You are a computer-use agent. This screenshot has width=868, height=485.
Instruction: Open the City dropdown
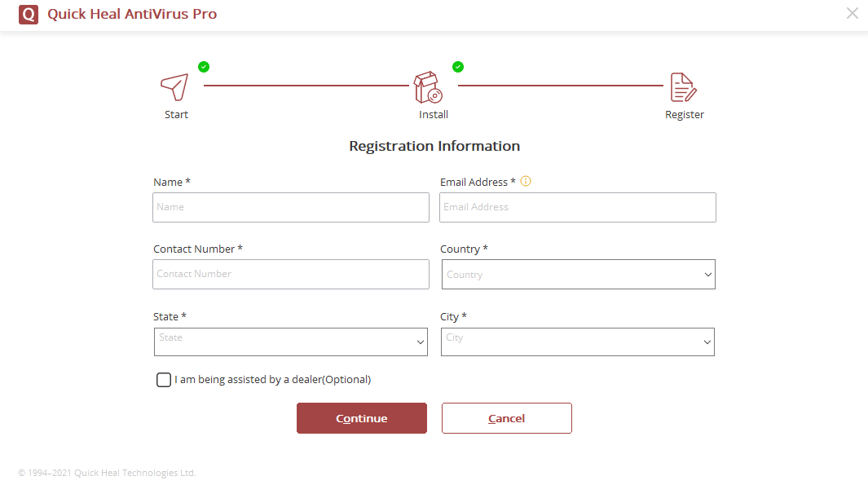pyautogui.click(x=578, y=342)
